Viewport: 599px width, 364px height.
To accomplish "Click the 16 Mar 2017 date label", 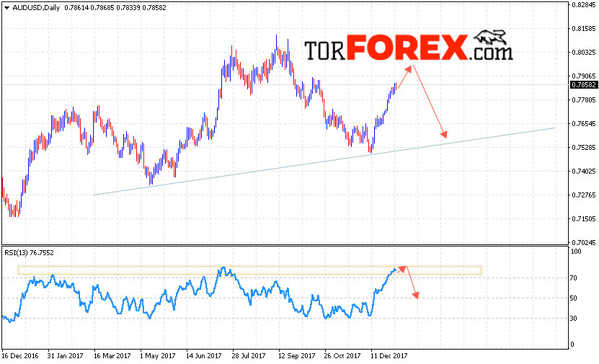I will (x=112, y=356).
